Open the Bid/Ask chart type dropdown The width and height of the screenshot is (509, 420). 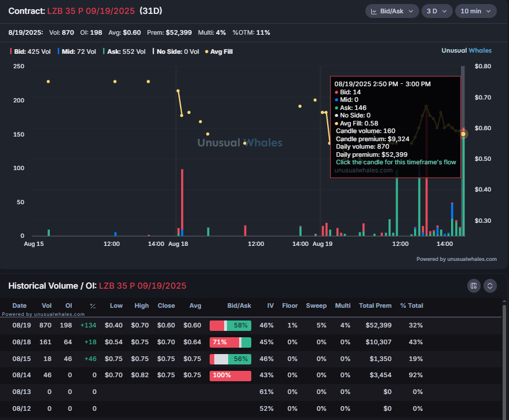point(392,11)
